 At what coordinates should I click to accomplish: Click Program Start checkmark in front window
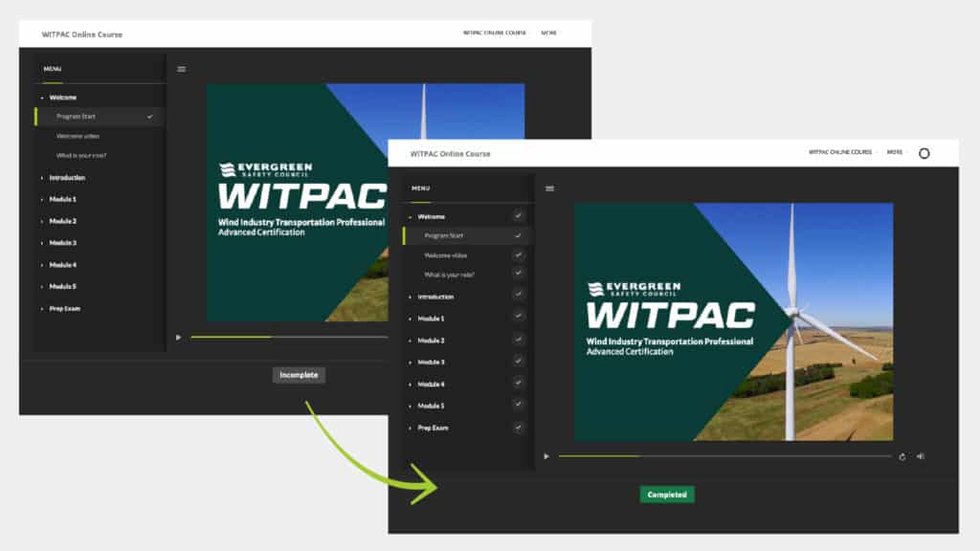coord(518,235)
